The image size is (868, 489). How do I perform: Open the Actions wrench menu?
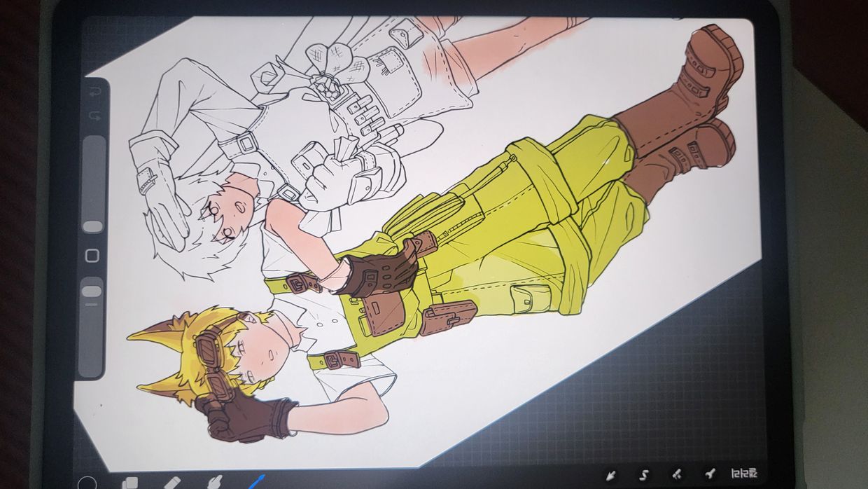coord(709,474)
